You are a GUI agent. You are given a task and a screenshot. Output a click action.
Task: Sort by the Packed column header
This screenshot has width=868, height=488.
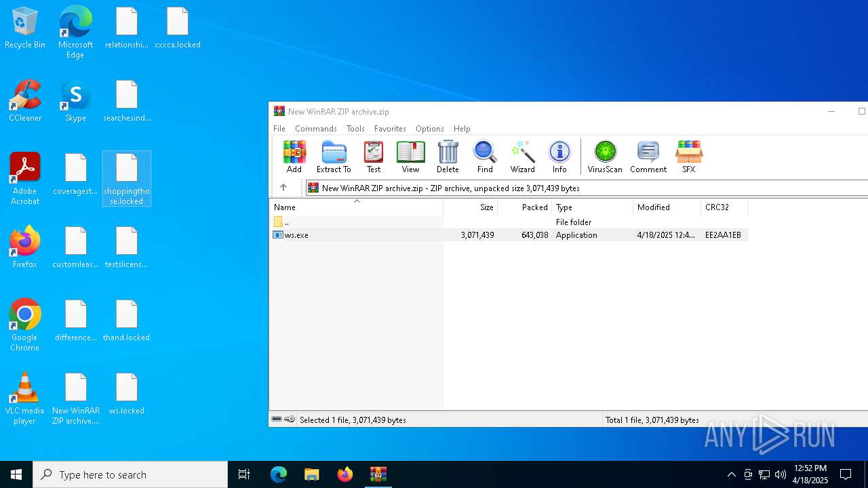point(525,207)
